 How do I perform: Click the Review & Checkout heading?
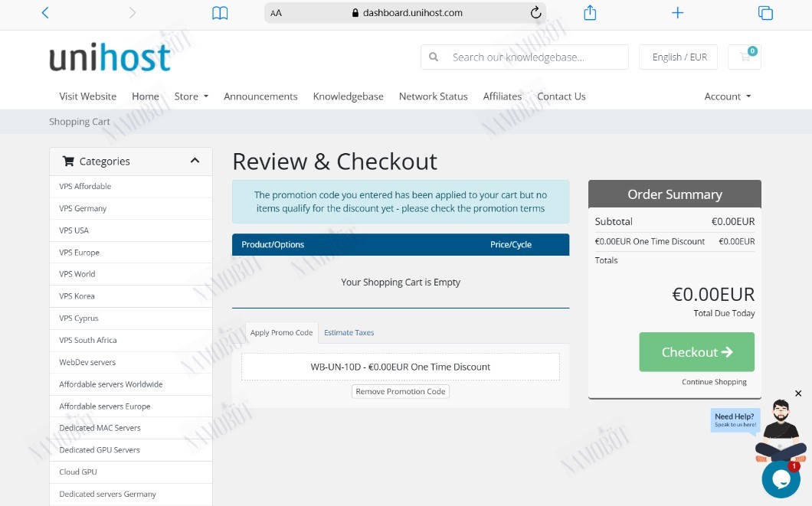(335, 162)
